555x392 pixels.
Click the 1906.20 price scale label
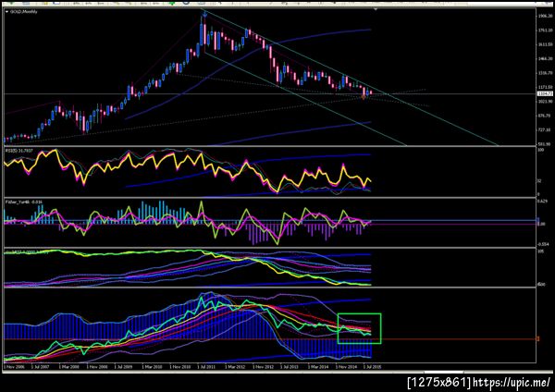546,17
